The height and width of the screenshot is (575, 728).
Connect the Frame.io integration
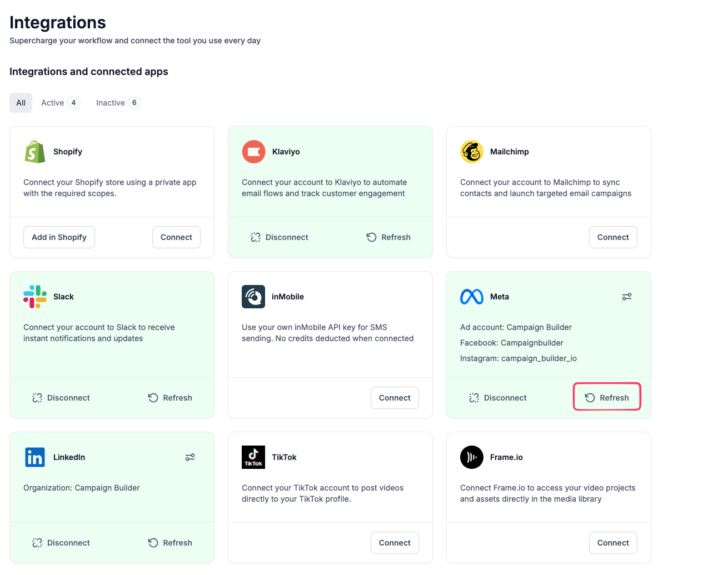click(613, 543)
